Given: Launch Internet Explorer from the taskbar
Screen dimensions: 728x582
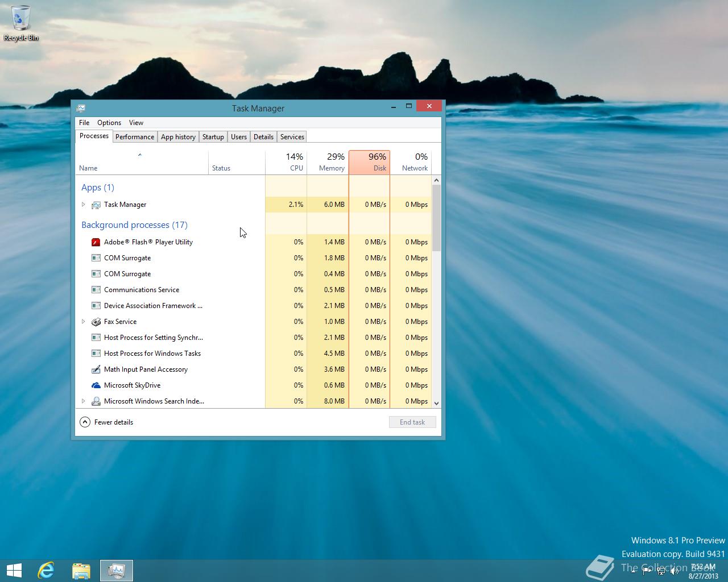Looking at the screenshot, I should point(46,571).
